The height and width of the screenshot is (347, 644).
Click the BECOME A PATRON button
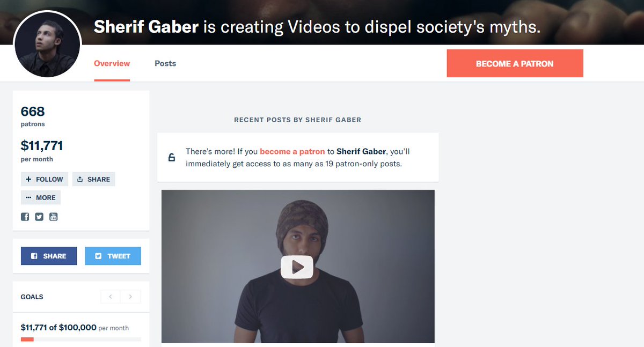pos(515,63)
